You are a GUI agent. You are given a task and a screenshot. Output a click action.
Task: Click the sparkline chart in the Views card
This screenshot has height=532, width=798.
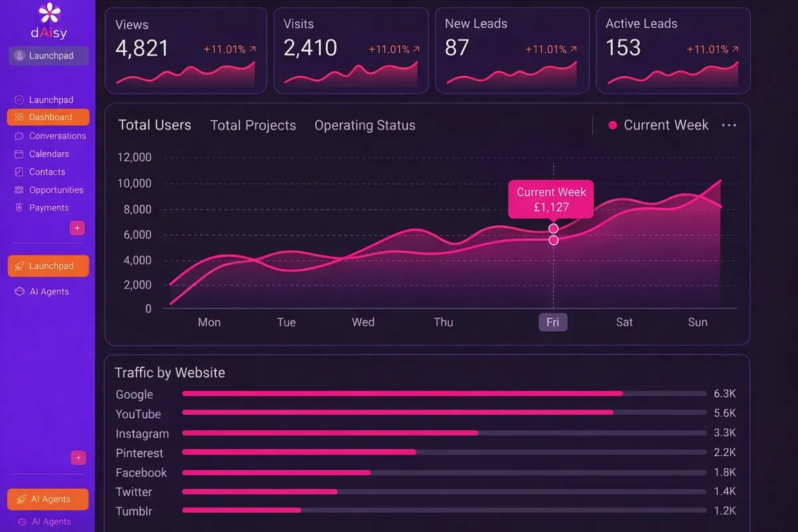coord(186,74)
